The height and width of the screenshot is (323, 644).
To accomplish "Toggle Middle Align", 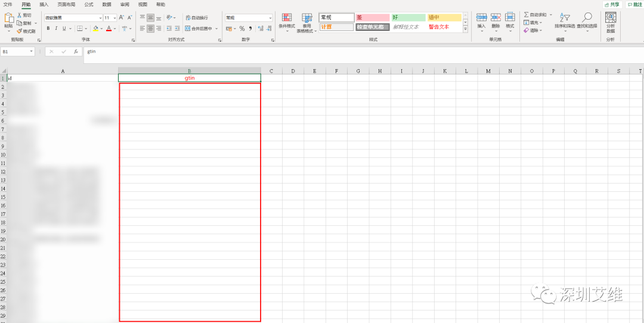I will coord(151,18).
